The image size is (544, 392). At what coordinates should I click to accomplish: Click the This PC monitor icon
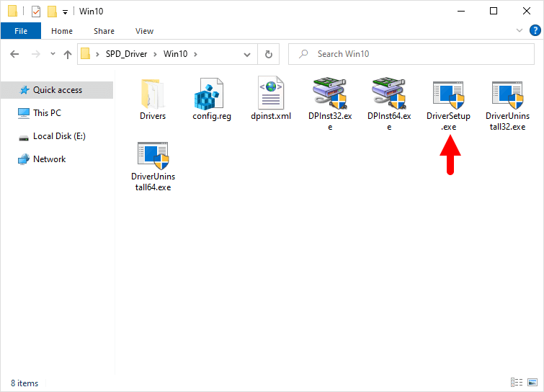click(x=24, y=113)
